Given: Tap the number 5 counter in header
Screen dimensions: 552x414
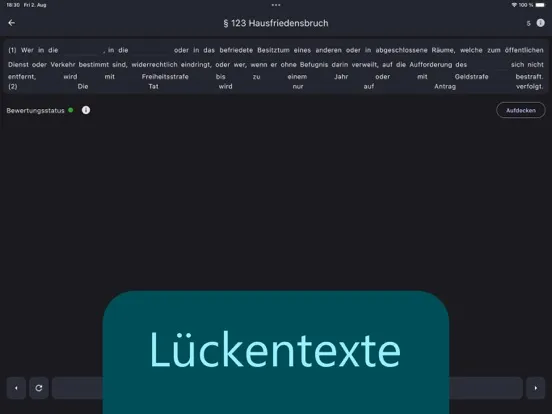Looking at the screenshot, I should (528, 24).
